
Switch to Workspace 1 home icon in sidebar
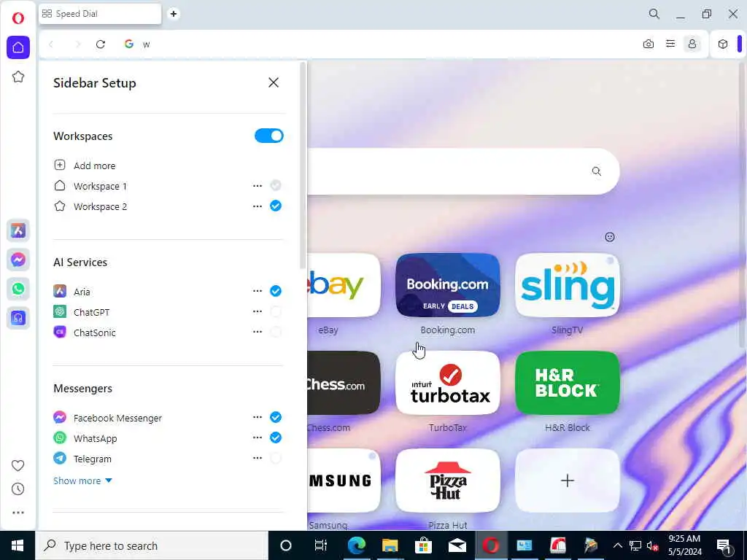click(18, 47)
